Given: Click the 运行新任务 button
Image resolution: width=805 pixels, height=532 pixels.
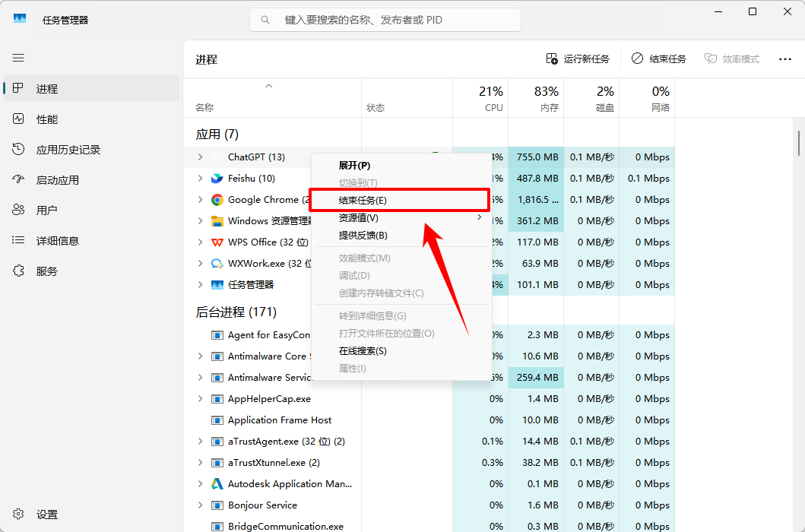Looking at the screenshot, I should click(x=578, y=59).
